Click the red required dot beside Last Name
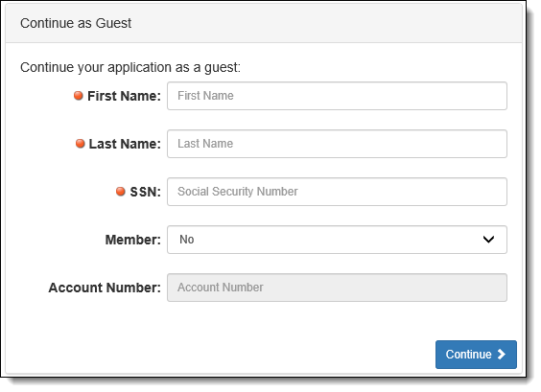This screenshot has width=541, height=392. coord(80,144)
